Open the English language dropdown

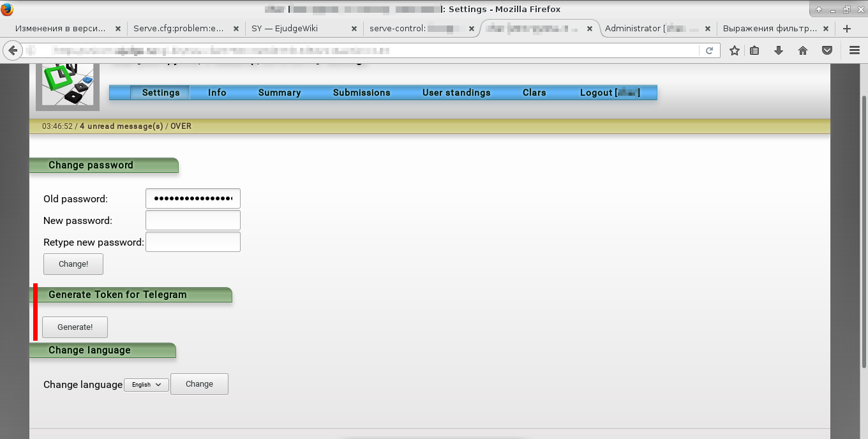point(146,385)
